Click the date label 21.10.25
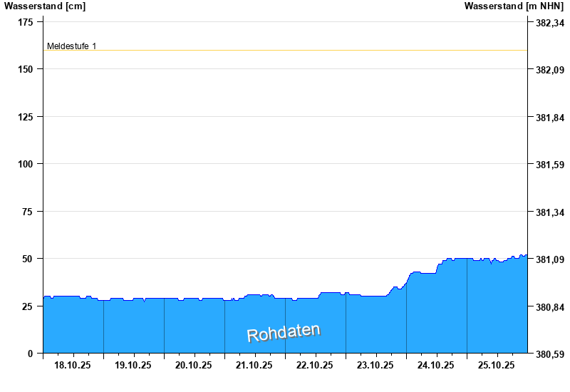 click(254, 366)
